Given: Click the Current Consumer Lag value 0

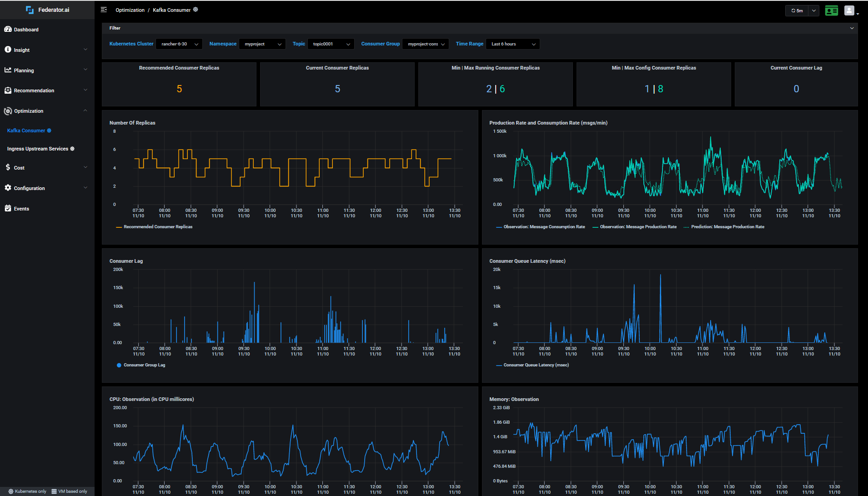Looking at the screenshot, I should (x=796, y=89).
